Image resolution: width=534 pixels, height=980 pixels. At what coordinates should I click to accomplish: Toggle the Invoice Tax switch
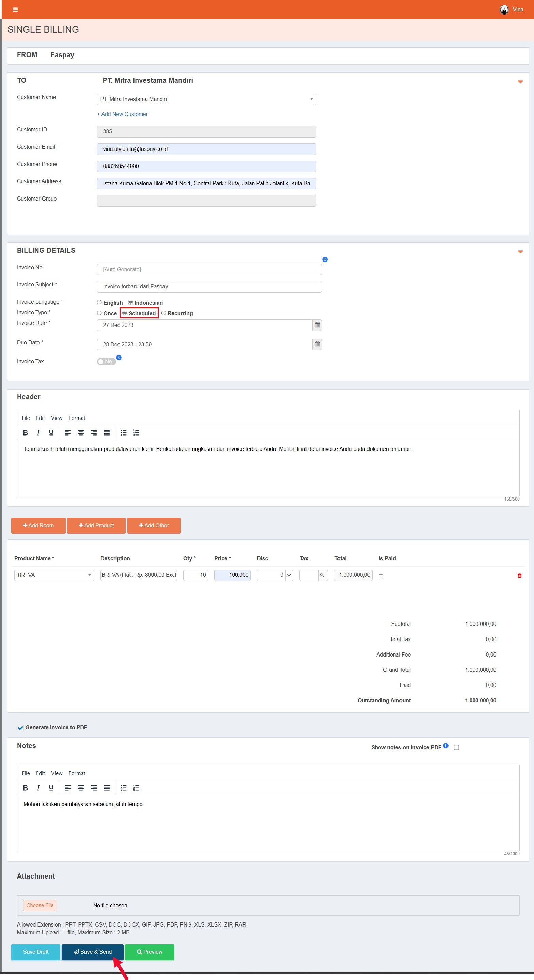(x=106, y=361)
